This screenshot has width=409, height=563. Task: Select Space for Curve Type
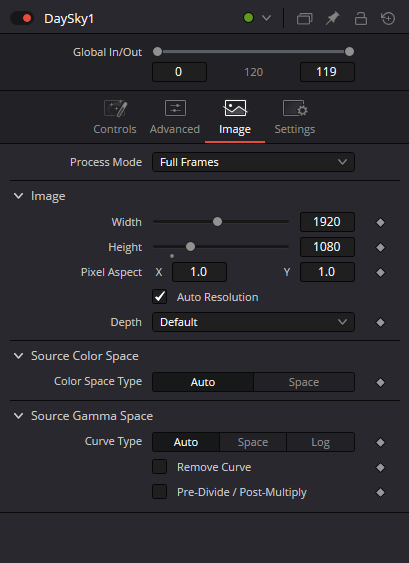click(253, 442)
